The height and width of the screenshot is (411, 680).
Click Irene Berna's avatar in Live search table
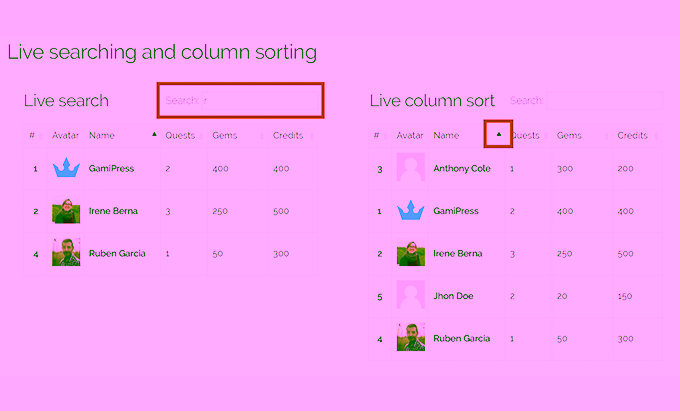66,211
